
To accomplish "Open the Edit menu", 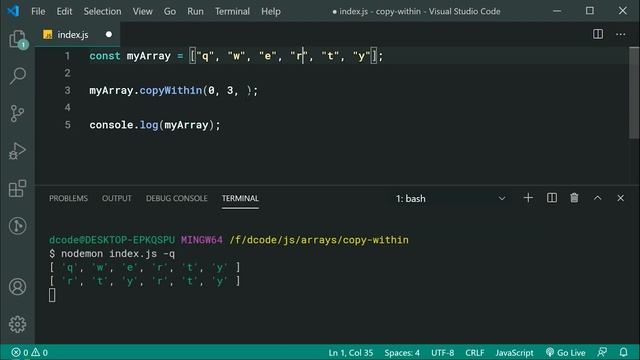I will coord(64,11).
